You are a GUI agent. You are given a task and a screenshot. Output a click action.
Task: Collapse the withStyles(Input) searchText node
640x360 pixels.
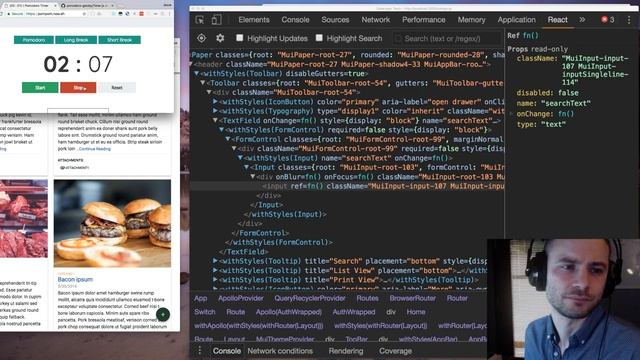coord(240,158)
